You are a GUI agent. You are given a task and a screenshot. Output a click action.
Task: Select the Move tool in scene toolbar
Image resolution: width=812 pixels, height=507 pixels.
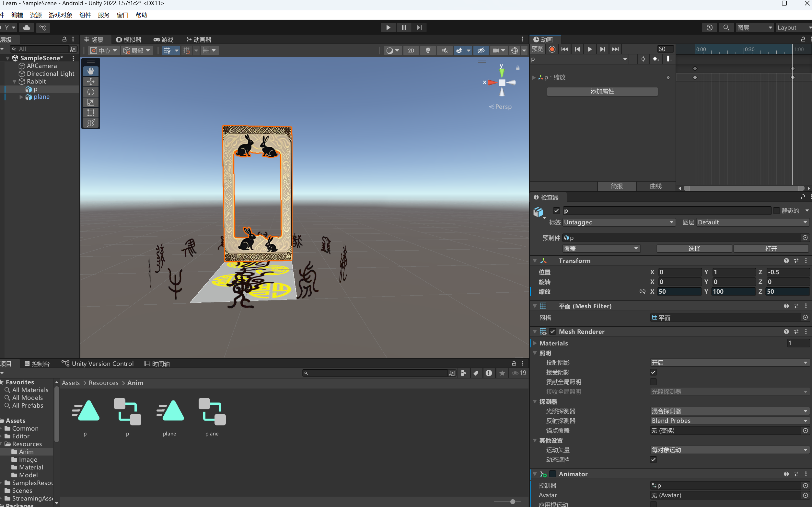click(91, 82)
